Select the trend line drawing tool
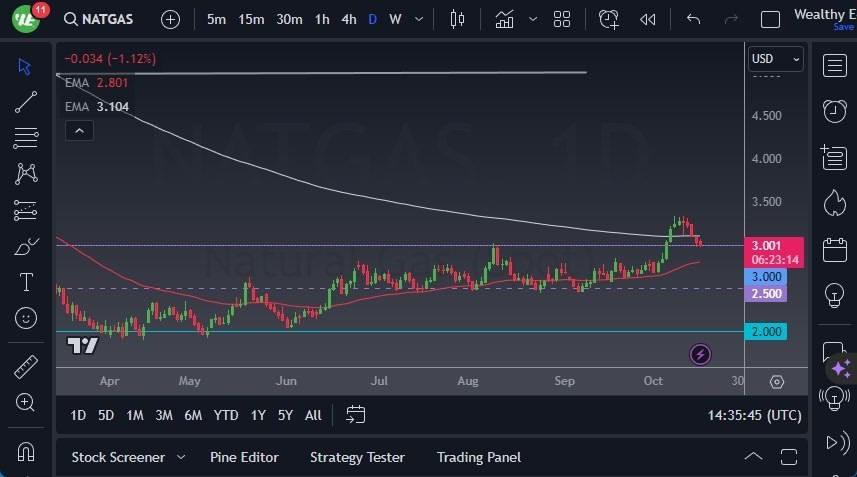Image resolution: width=857 pixels, height=477 pixels. 26,101
